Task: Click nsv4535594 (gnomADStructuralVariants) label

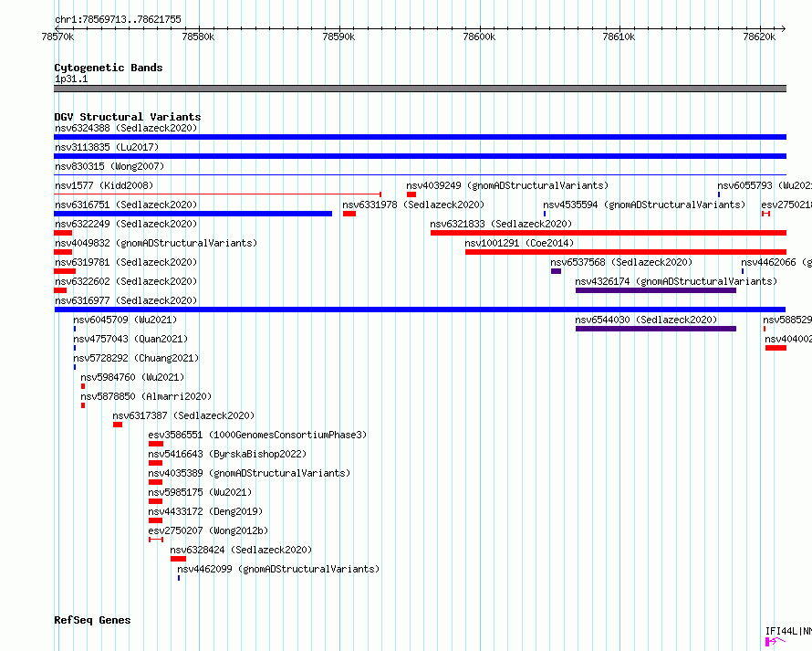Action: coord(644,205)
